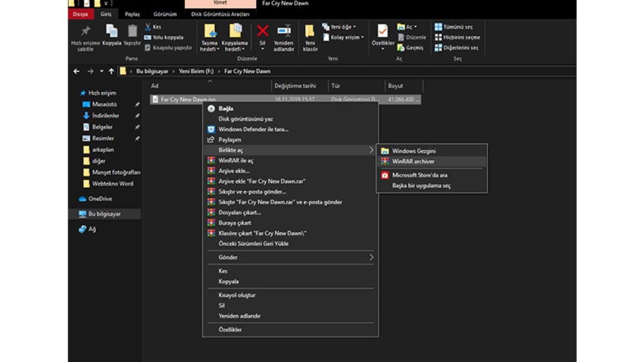
Task: Switch to the Görünüm ribbon tab
Action: pyautogui.click(x=165, y=14)
